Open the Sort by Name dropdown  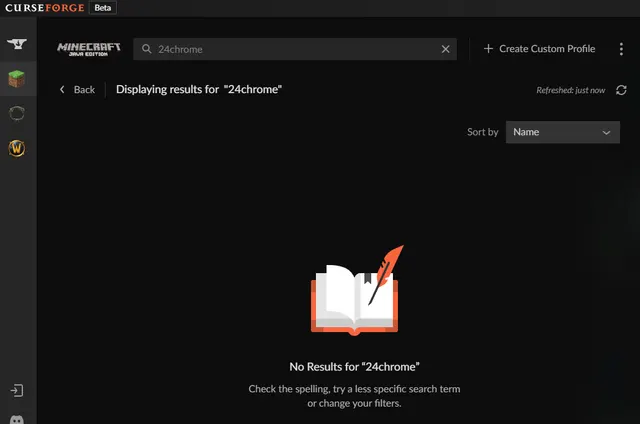(562, 132)
